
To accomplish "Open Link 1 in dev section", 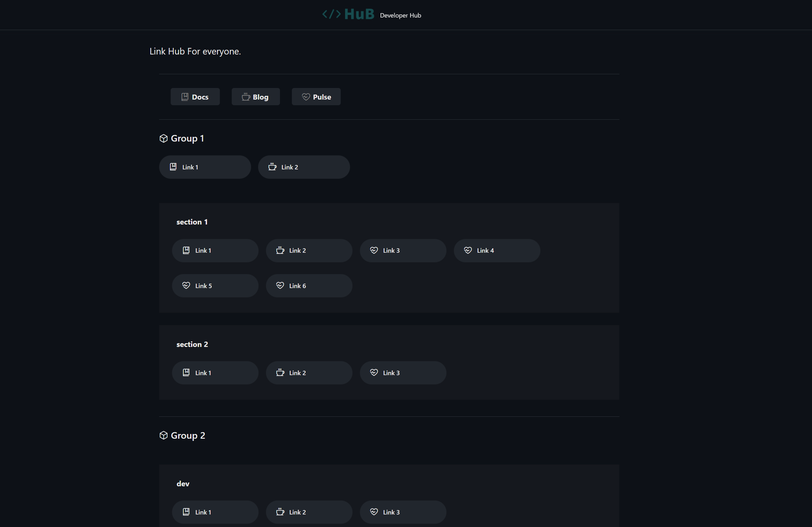I will pyautogui.click(x=215, y=512).
